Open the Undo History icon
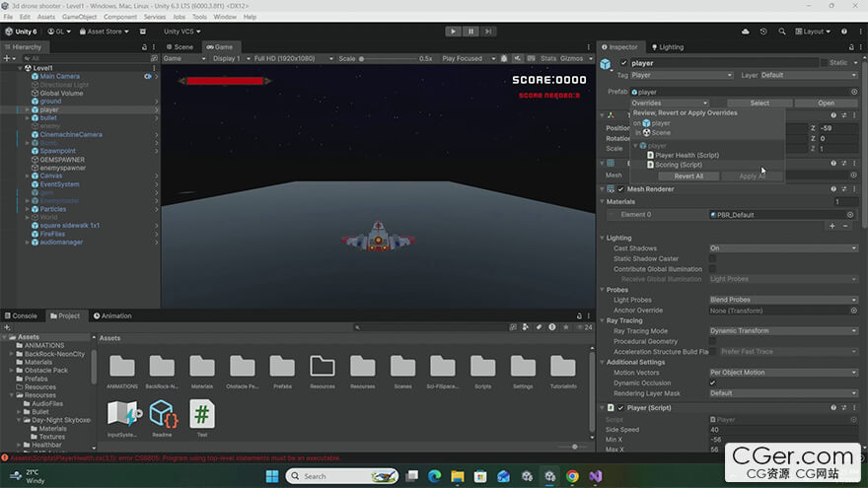This screenshot has height=488, width=868. pos(763,32)
